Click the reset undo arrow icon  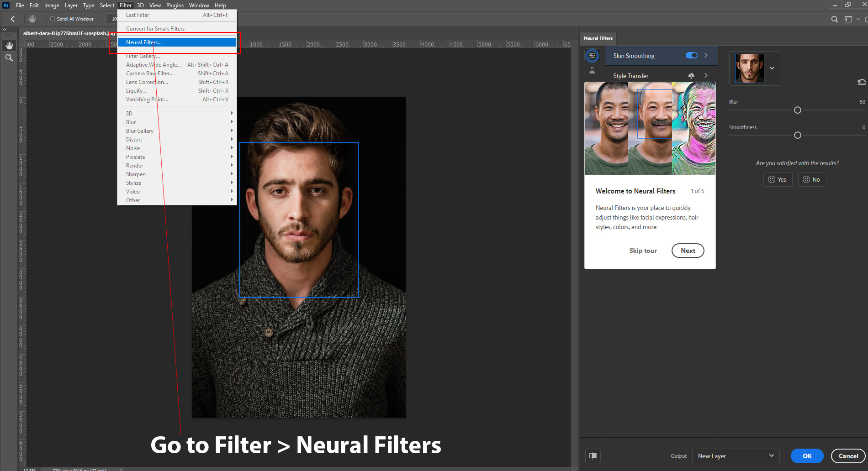[x=862, y=82]
